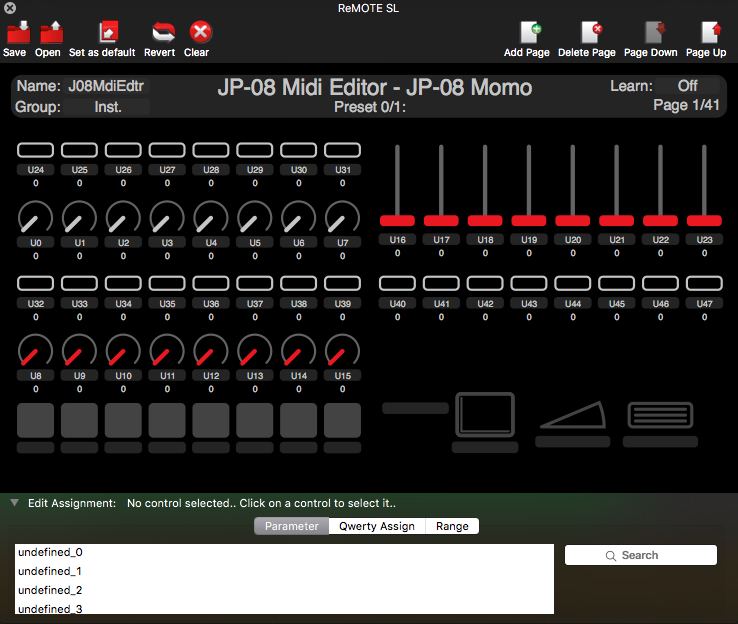The width and height of the screenshot is (738, 624).
Task: Select the U44 button control
Action: point(573,283)
